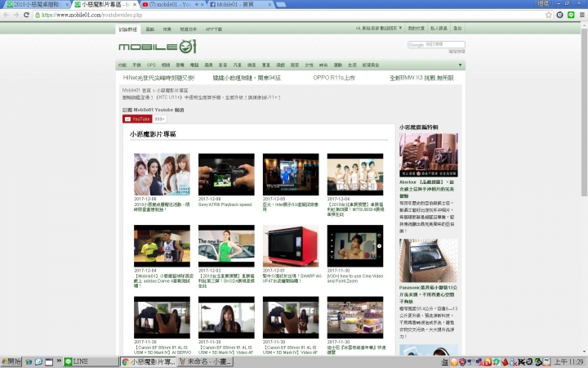The height and width of the screenshot is (368, 588).
Task: Expand quick launch overflow chevron
Action: coord(59,361)
